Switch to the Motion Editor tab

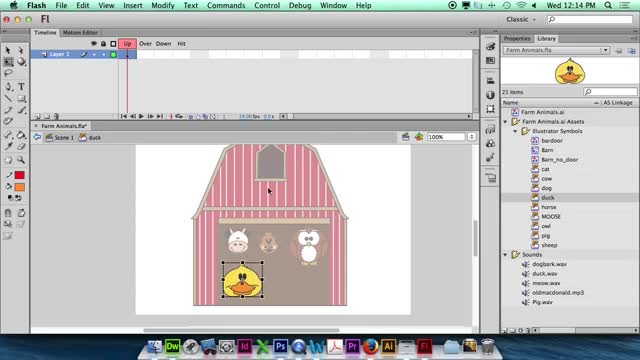click(x=80, y=33)
